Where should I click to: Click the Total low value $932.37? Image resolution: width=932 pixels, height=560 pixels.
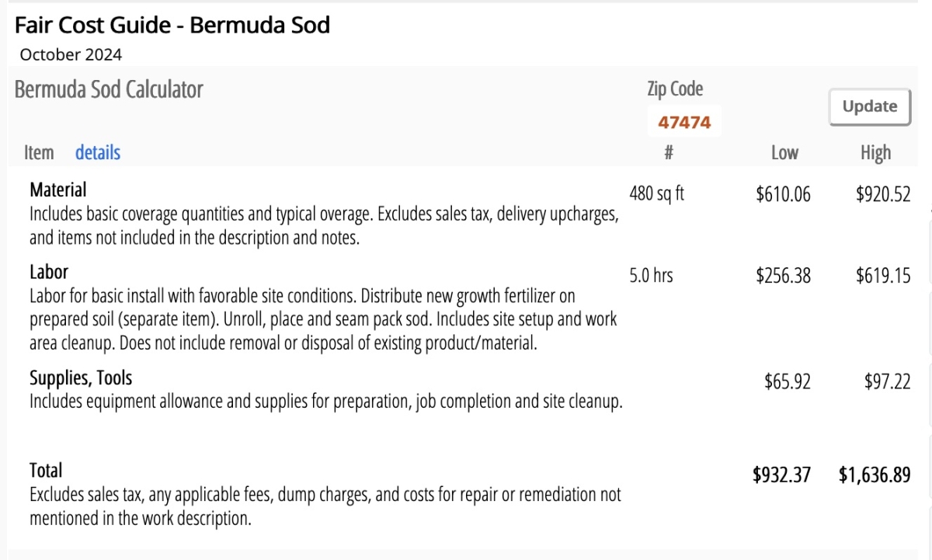[781, 475]
